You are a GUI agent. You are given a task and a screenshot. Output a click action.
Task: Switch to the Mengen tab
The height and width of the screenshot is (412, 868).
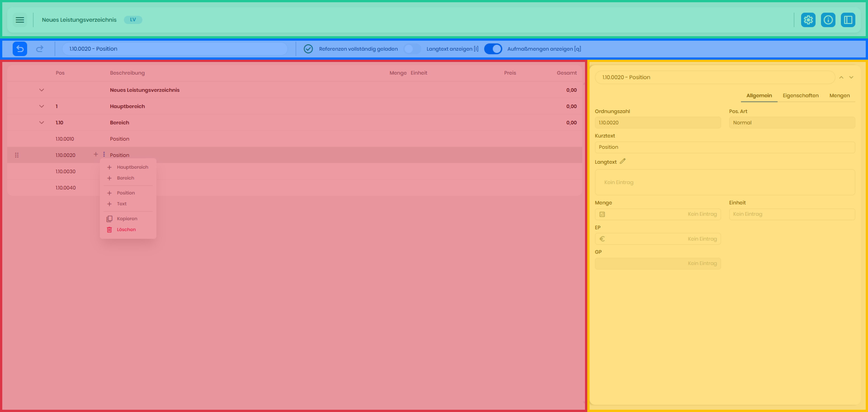tap(839, 95)
